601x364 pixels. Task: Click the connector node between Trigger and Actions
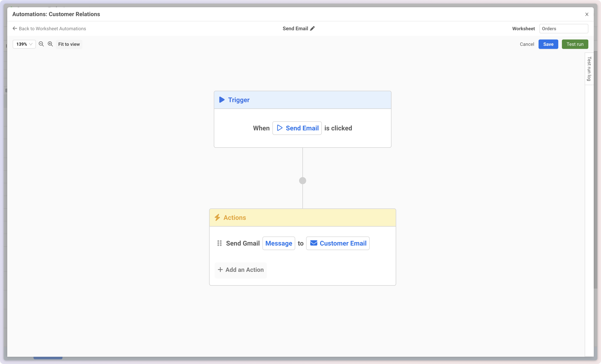click(302, 181)
